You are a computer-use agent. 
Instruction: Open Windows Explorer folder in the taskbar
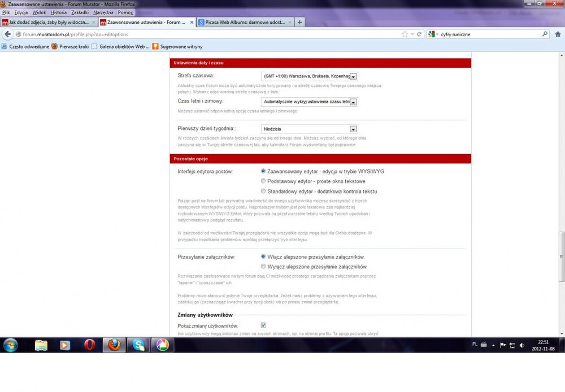pyautogui.click(x=41, y=345)
